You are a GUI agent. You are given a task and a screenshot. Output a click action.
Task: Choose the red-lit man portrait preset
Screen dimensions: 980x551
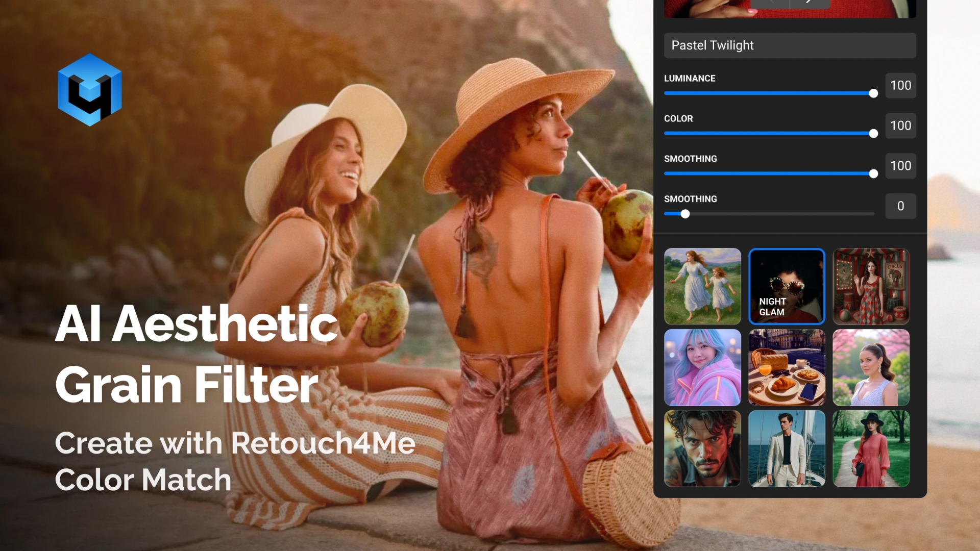[x=702, y=448]
